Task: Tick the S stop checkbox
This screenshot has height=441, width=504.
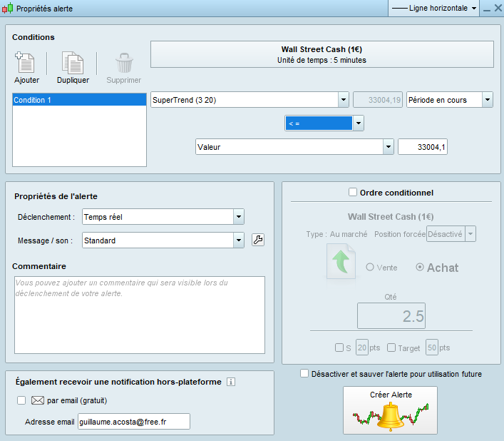Action: coord(339,348)
